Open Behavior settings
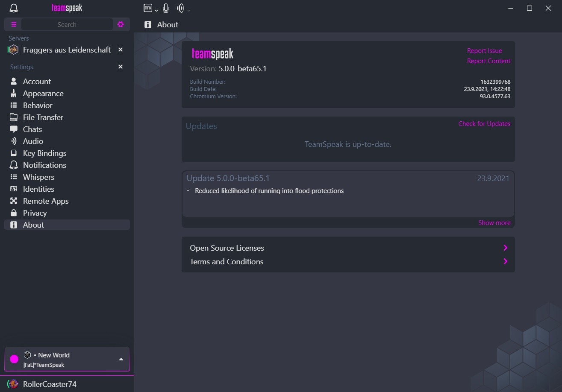The image size is (562, 392). [67, 105]
